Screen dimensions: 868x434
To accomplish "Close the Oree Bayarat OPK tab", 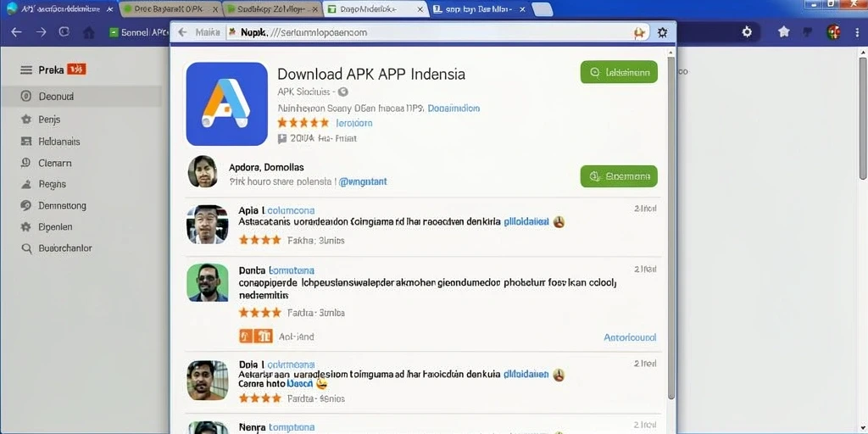I will [x=216, y=9].
